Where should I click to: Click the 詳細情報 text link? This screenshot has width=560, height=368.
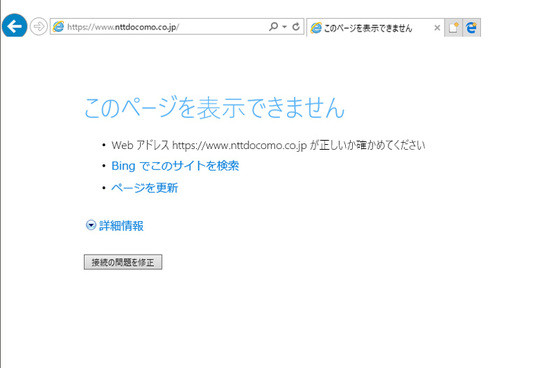[121, 226]
